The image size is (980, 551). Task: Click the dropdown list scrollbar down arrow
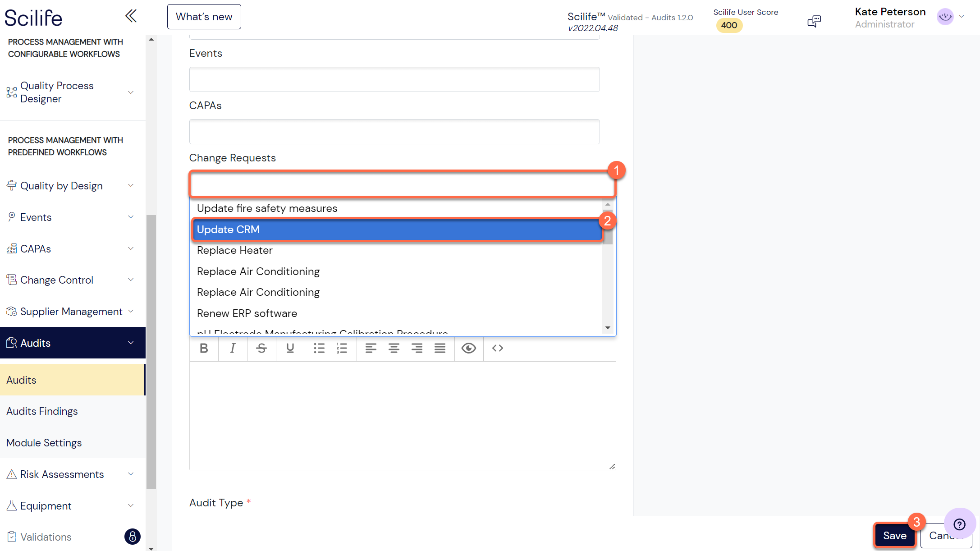(608, 328)
